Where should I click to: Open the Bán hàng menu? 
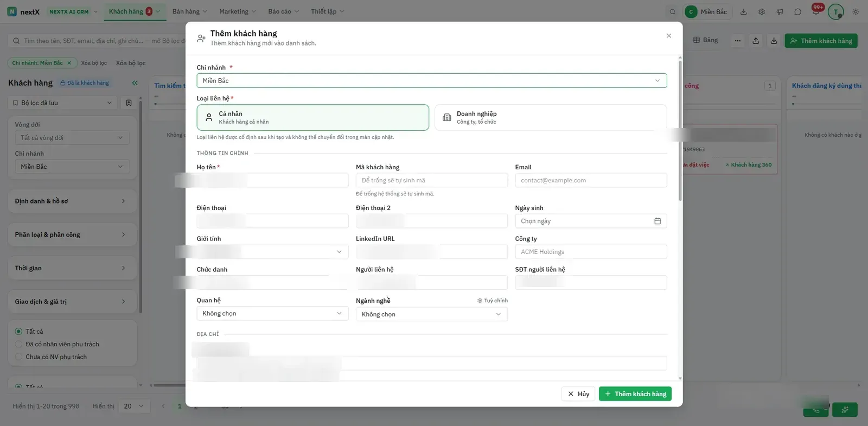(x=189, y=11)
